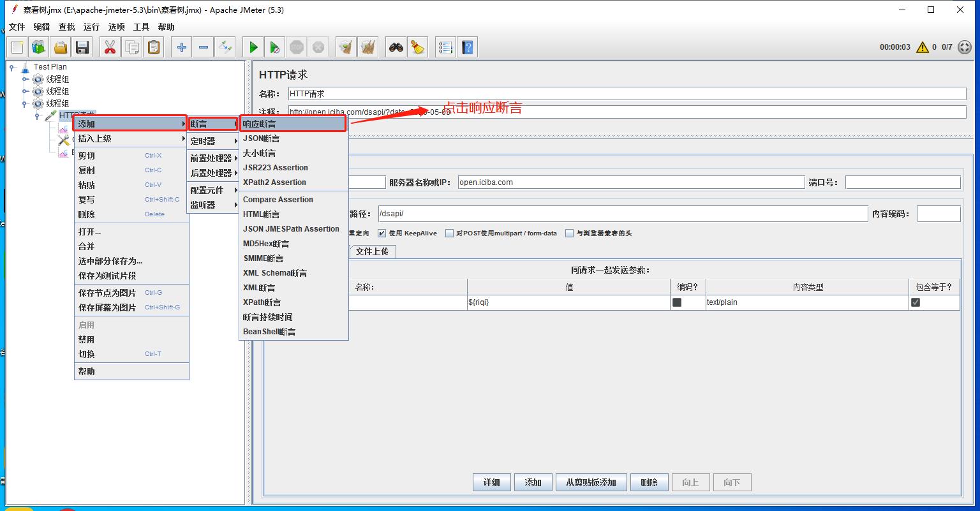The image size is (980, 511).
Task: Collapse the Test Plan tree node handle
Action: pos(12,67)
